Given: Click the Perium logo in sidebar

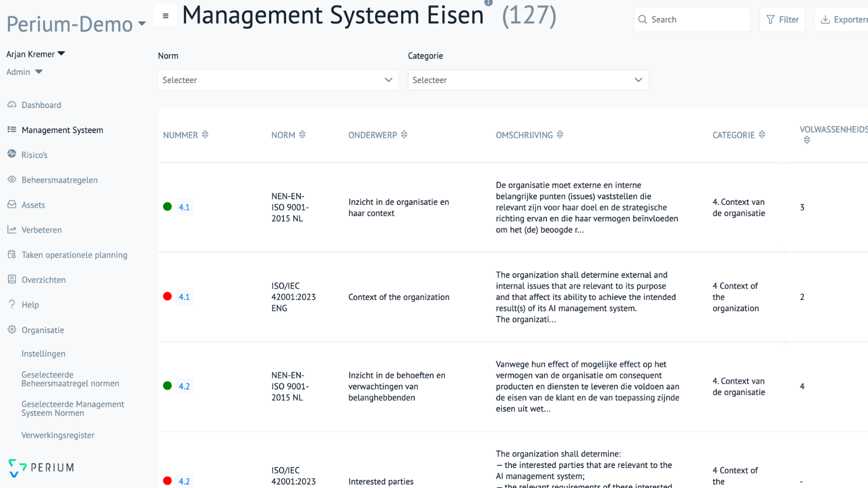Looking at the screenshot, I should pos(41,468).
